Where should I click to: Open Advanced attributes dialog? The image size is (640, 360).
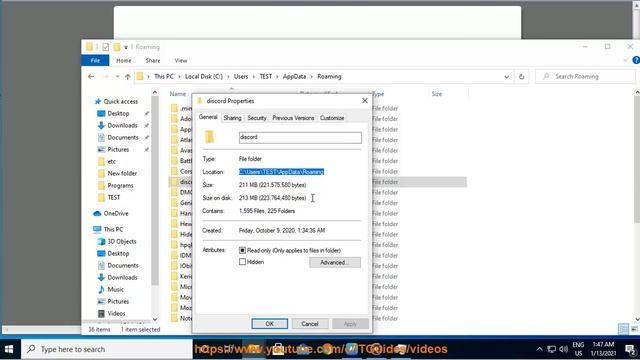coord(335,262)
